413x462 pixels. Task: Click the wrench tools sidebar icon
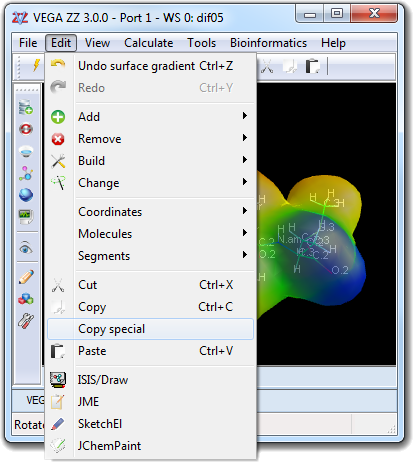click(26, 321)
